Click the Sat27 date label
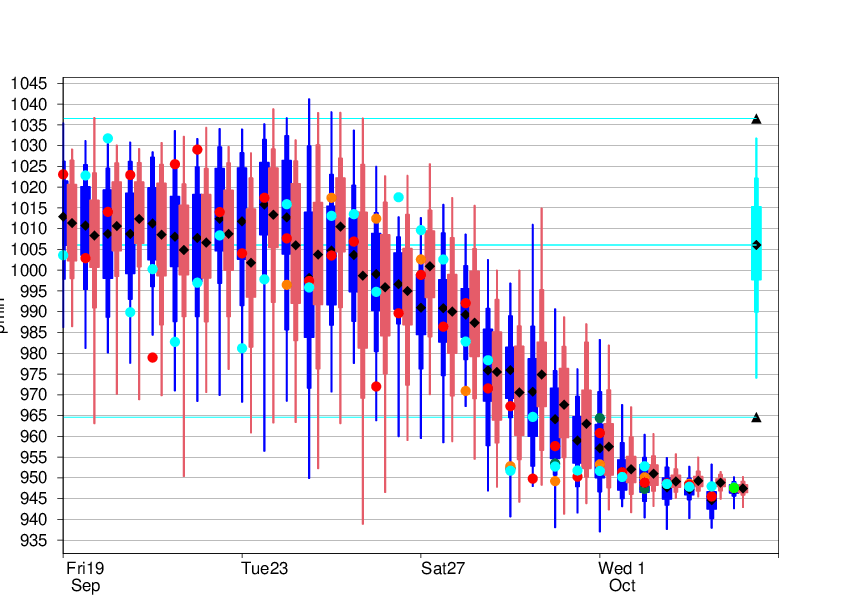This screenshot has height=596, width=842. pyautogui.click(x=443, y=568)
